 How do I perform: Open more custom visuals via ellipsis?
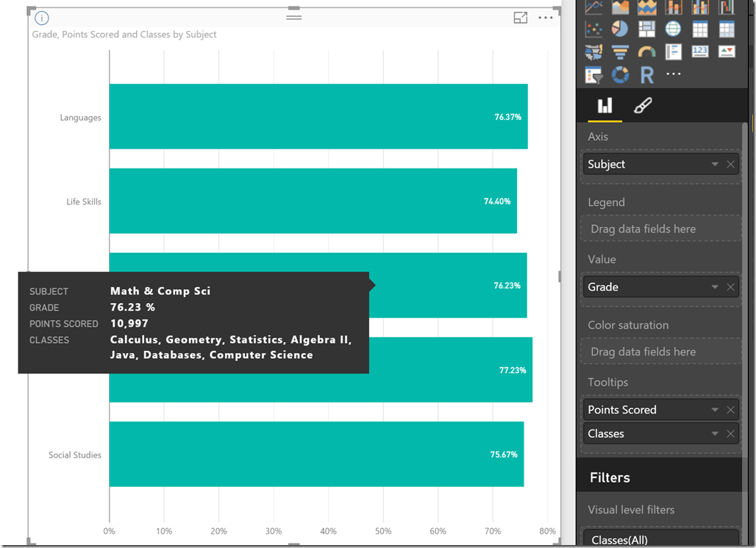673,74
